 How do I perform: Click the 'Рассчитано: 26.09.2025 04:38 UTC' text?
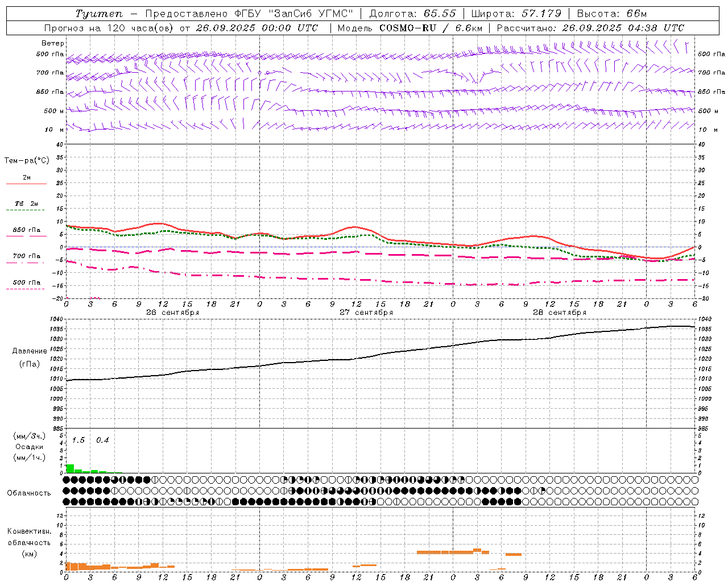coord(590,28)
